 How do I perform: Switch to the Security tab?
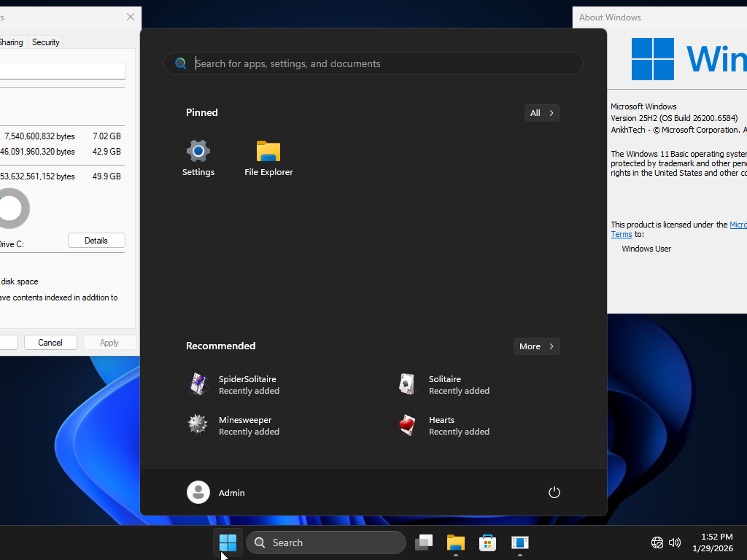click(x=44, y=42)
